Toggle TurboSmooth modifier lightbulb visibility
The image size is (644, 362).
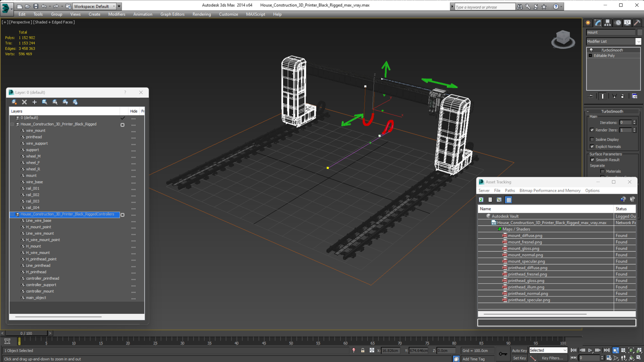point(591,50)
